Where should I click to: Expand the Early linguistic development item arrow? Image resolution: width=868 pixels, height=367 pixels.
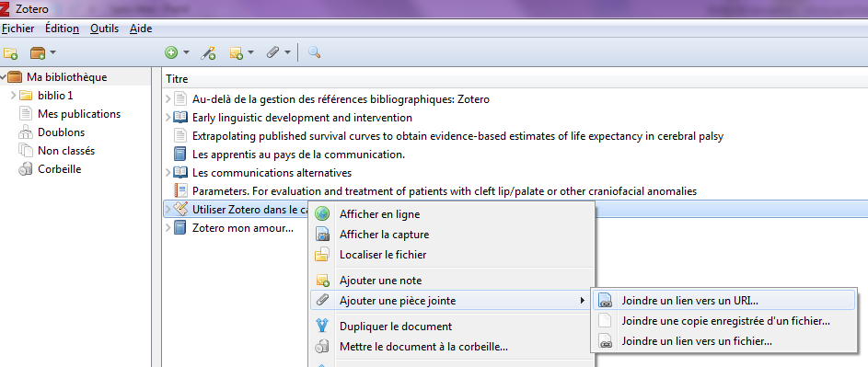[x=168, y=118]
